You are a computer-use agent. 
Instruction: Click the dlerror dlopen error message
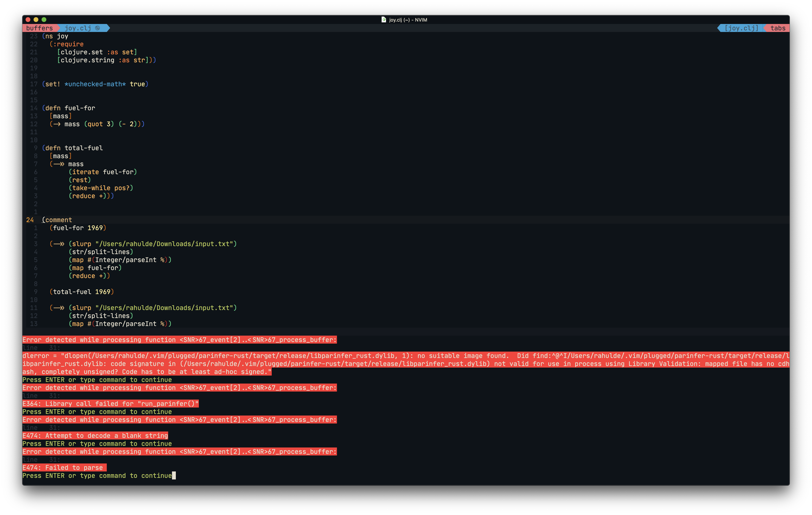click(x=406, y=364)
